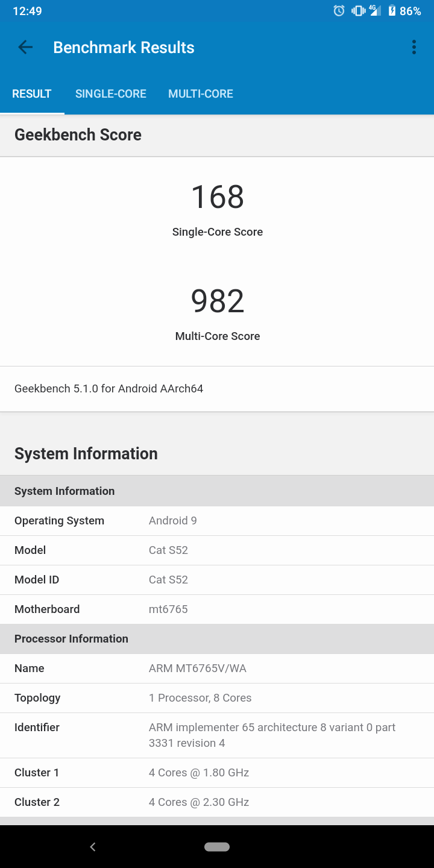Tap the 86% battery percentage
This screenshot has height=868, width=434.
410,11
